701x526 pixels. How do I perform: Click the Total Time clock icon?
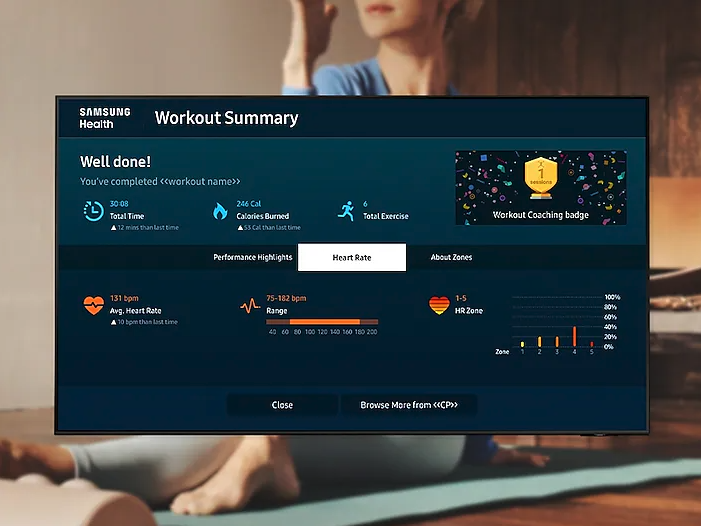coord(93,211)
